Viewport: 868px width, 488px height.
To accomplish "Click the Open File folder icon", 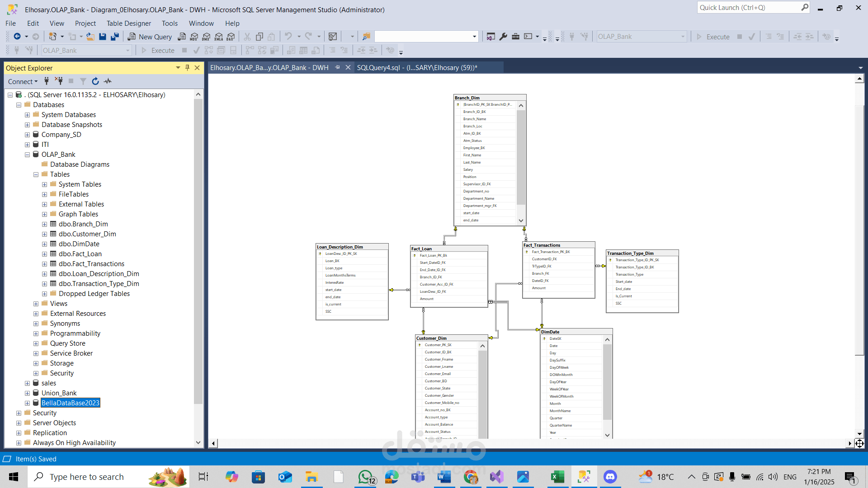I will 90,37.
